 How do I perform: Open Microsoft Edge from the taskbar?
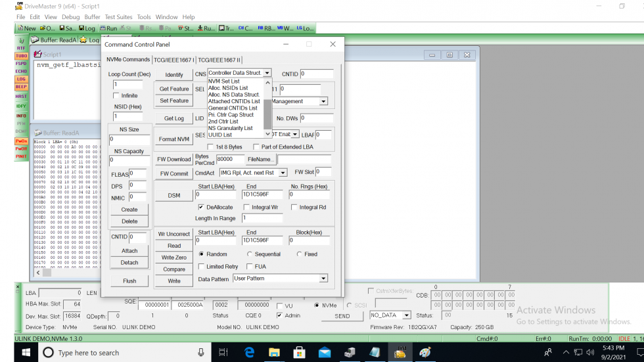[x=250, y=353]
